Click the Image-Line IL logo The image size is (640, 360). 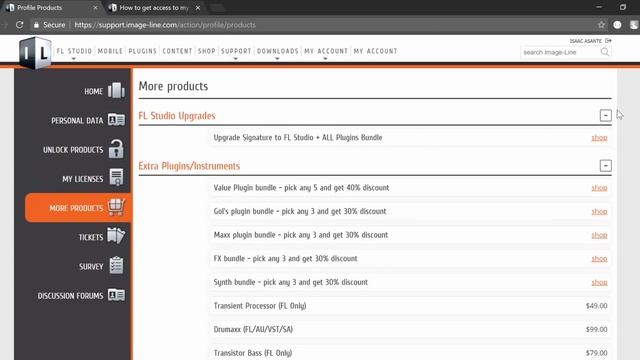[x=35, y=53]
